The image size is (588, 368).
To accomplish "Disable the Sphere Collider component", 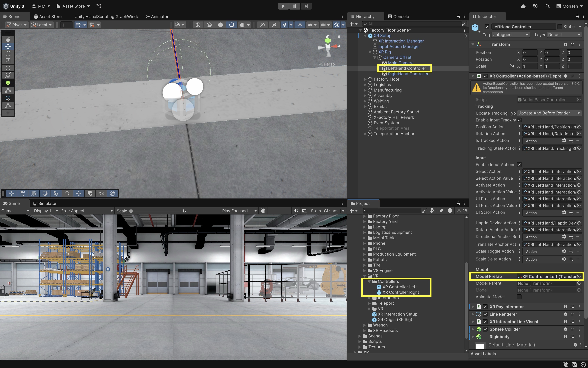I will click(x=485, y=329).
